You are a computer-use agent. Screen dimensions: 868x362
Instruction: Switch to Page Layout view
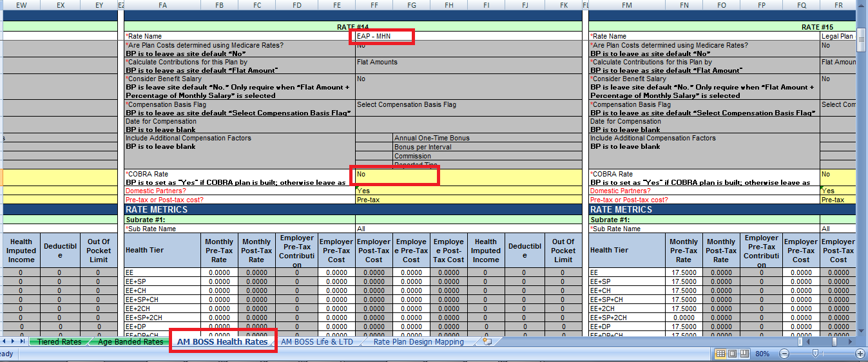click(x=733, y=354)
